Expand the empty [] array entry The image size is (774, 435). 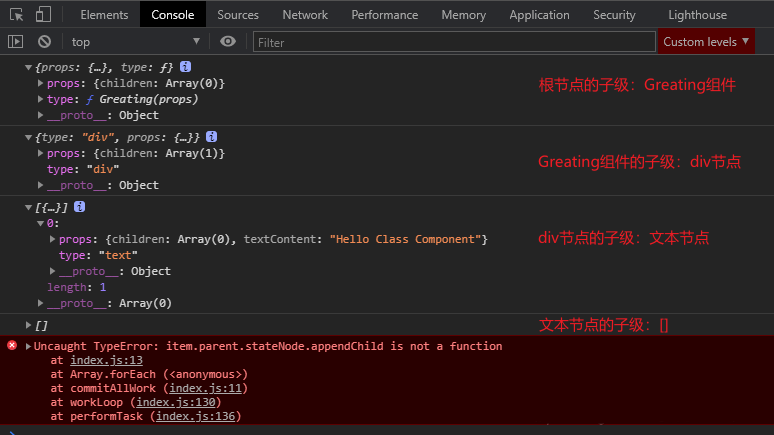(29, 326)
